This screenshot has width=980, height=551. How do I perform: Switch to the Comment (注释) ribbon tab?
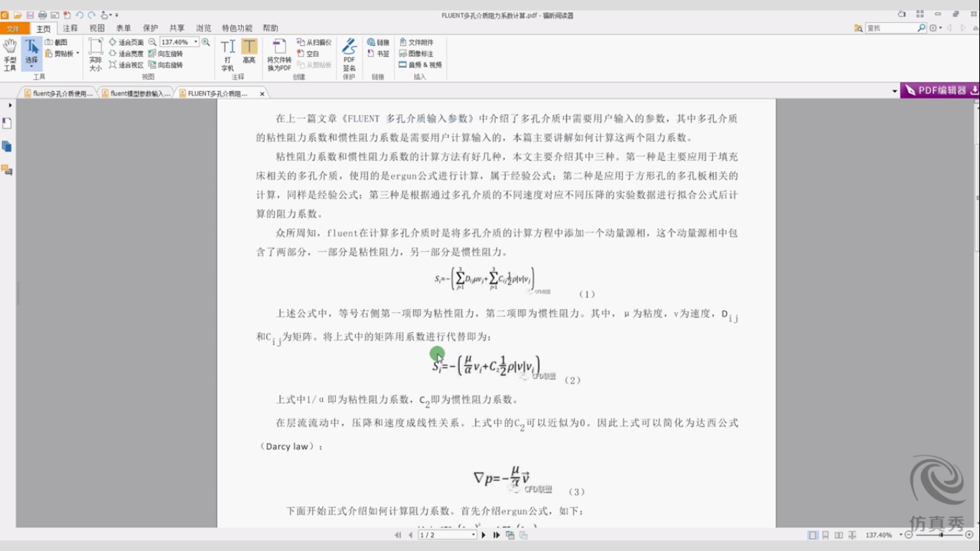(x=70, y=28)
